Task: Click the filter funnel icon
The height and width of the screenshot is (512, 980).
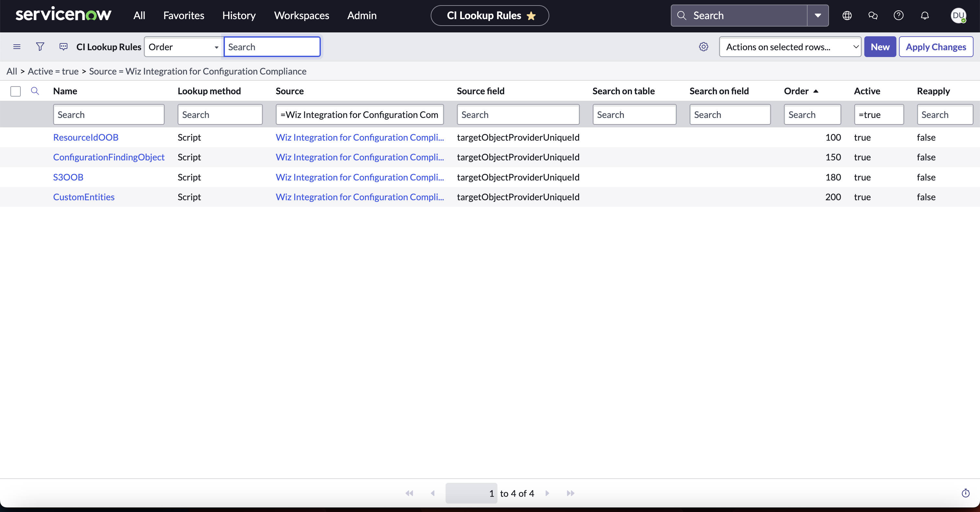Action: point(40,47)
